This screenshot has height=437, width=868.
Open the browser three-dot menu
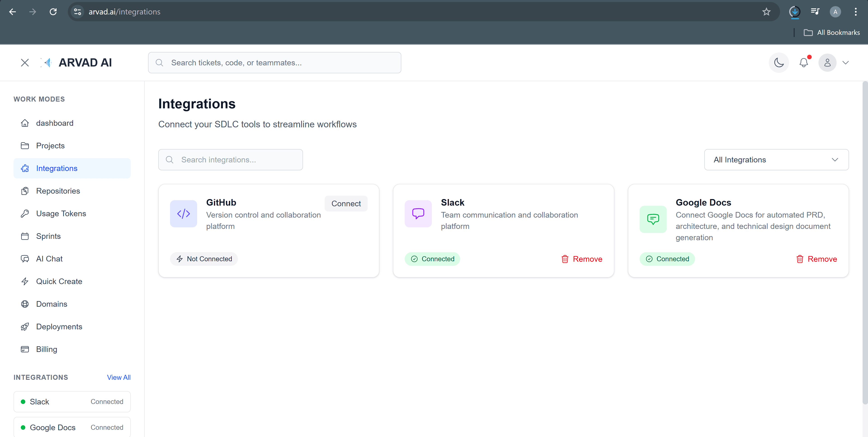click(856, 12)
